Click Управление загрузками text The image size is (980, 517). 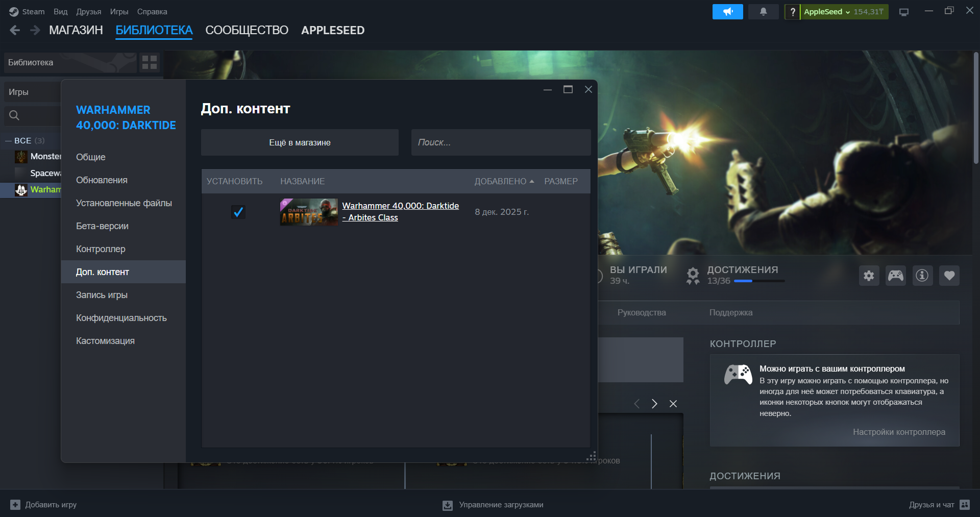[501, 505]
